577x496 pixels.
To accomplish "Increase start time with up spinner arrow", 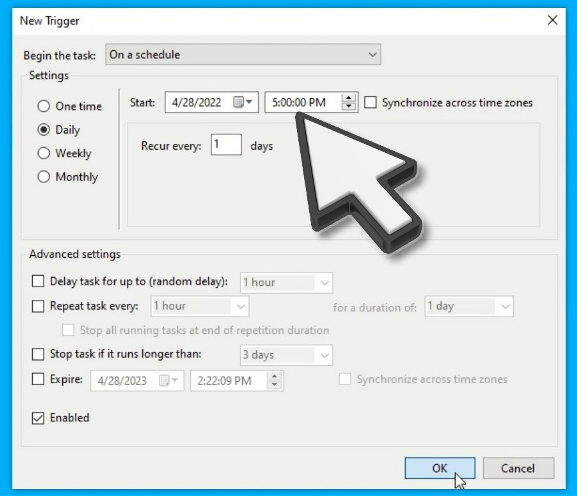I will [348, 98].
